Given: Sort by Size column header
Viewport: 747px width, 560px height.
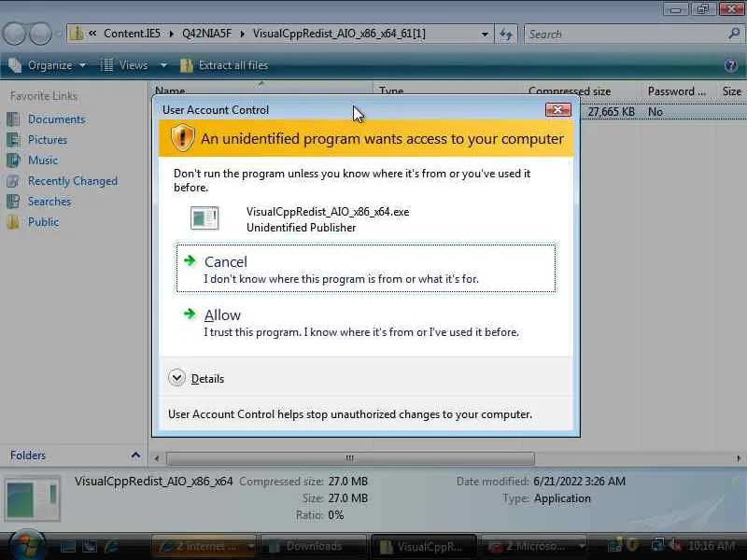Looking at the screenshot, I should click(732, 91).
